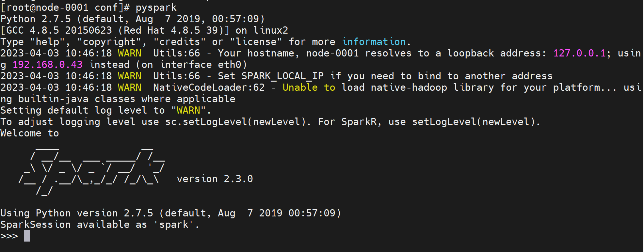Image resolution: width=644 pixels, height=252 pixels.
Task: Click the "Welcome to" line
Action: pyautogui.click(x=30, y=133)
